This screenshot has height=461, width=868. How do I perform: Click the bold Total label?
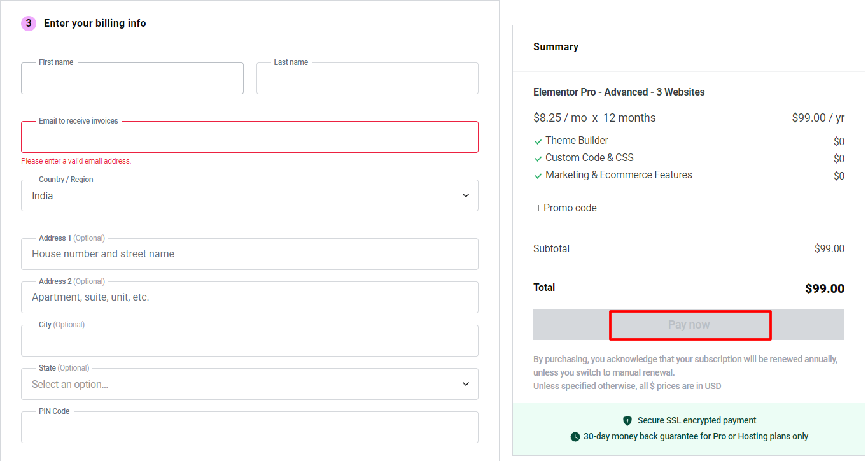[544, 288]
